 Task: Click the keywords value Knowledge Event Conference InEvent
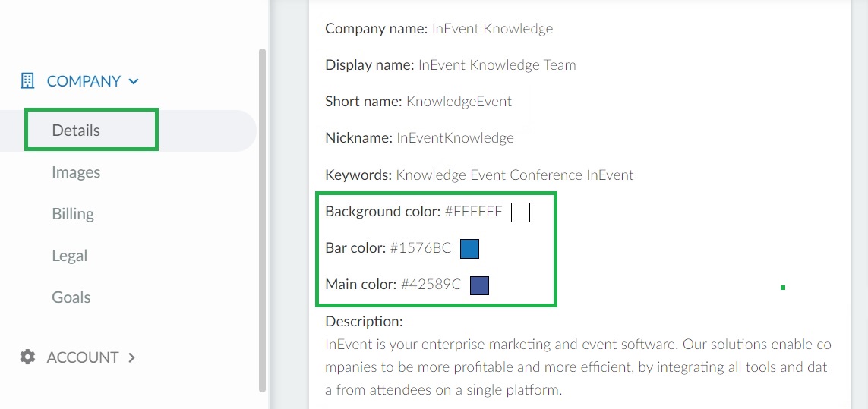coord(515,175)
